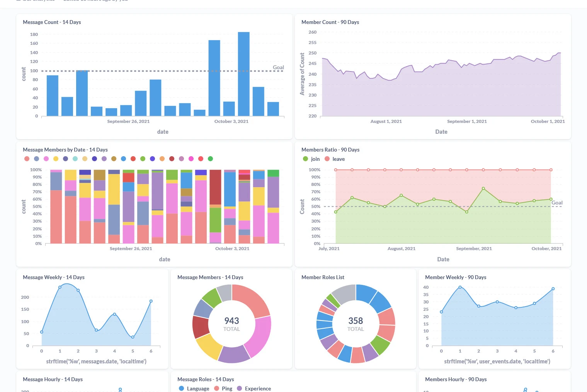
Task: Click the dark red segment of Message Members donut
Action: [x=201, y=327]
